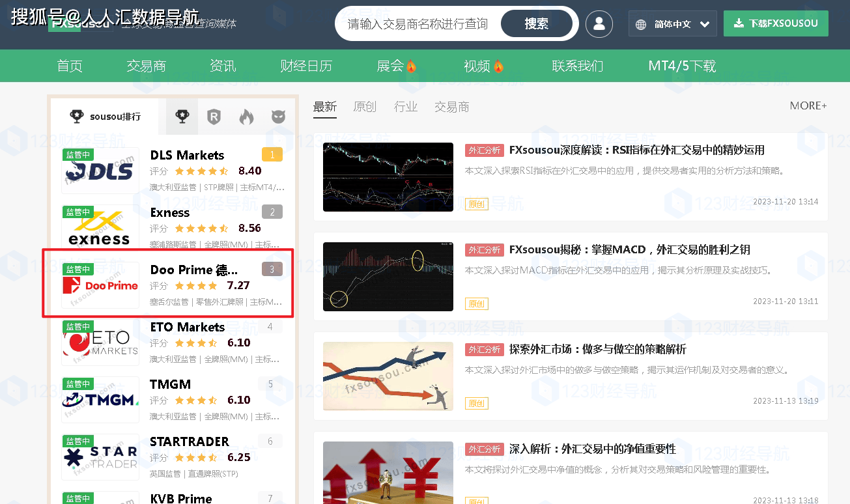This screenshot has width=850, height=504.
Task: Switch to the 行业 news tab
Action: point(406,107)
